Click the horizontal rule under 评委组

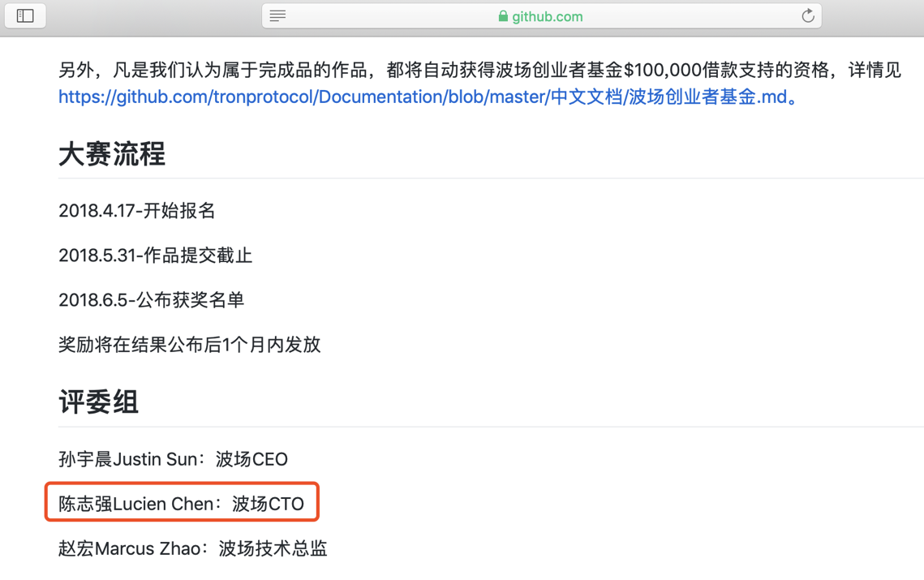coord(491,426)
